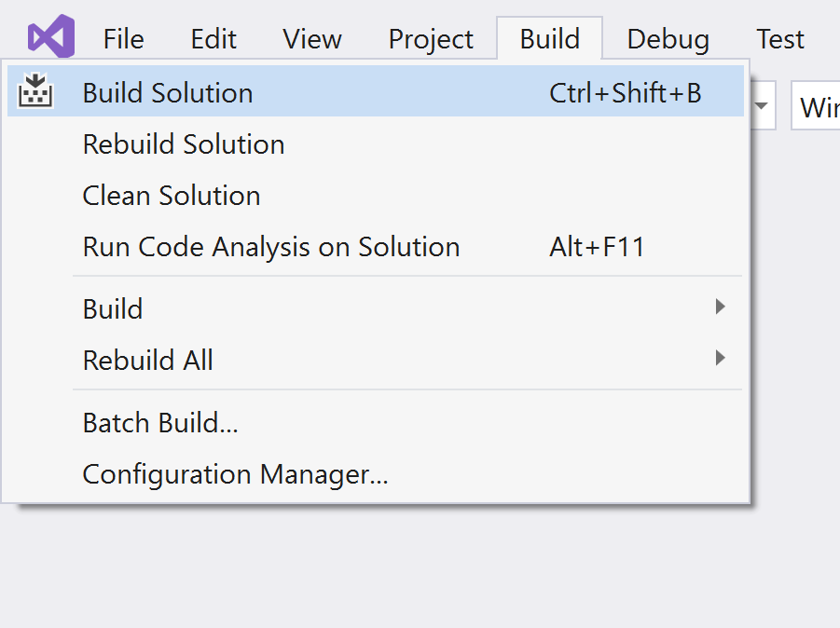Select Clean Solution

(x=172, y=196)
